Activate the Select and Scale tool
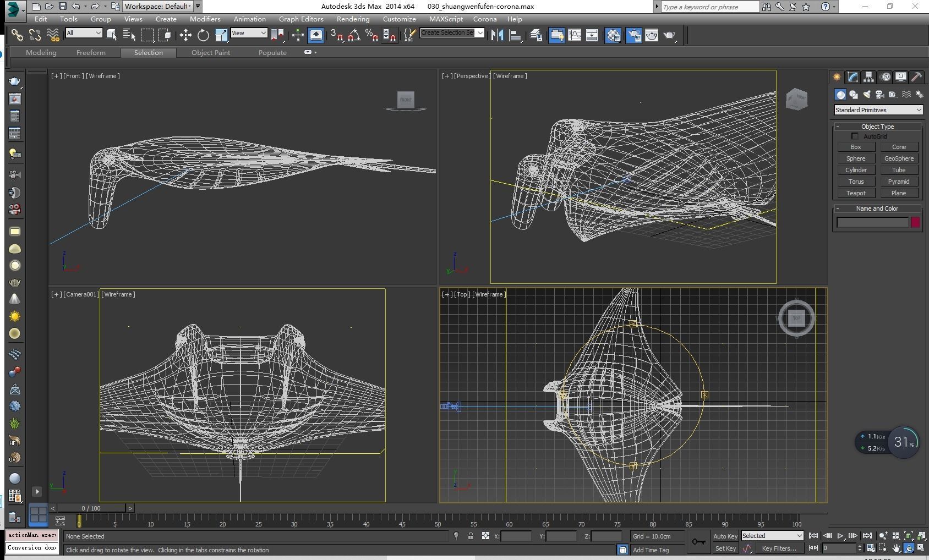 coord(221,35)
